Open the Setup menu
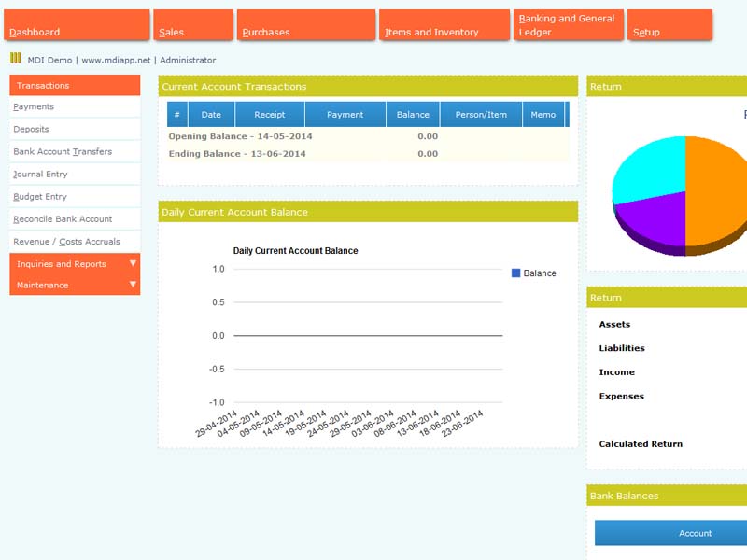 (x=669, y=26)
